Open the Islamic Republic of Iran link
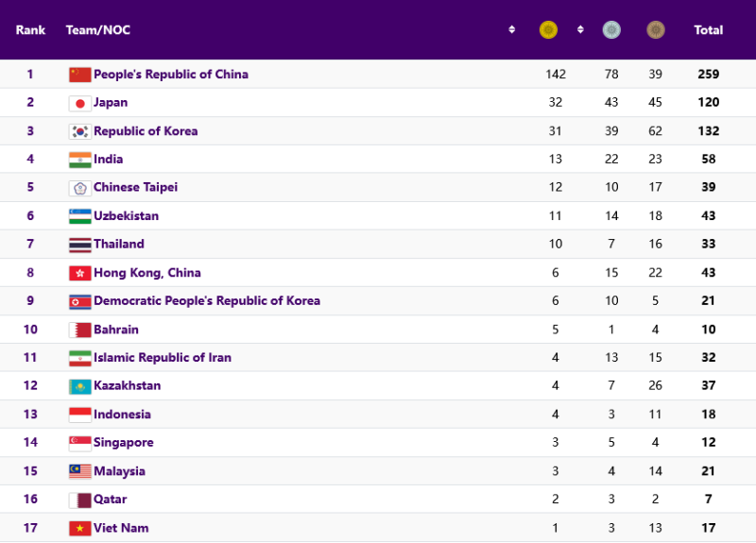The image size is (756, 543). tap(163, 358)
